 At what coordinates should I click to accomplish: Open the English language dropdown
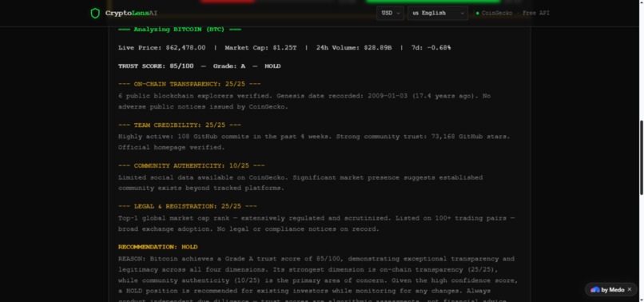click(x=437, y=13)
